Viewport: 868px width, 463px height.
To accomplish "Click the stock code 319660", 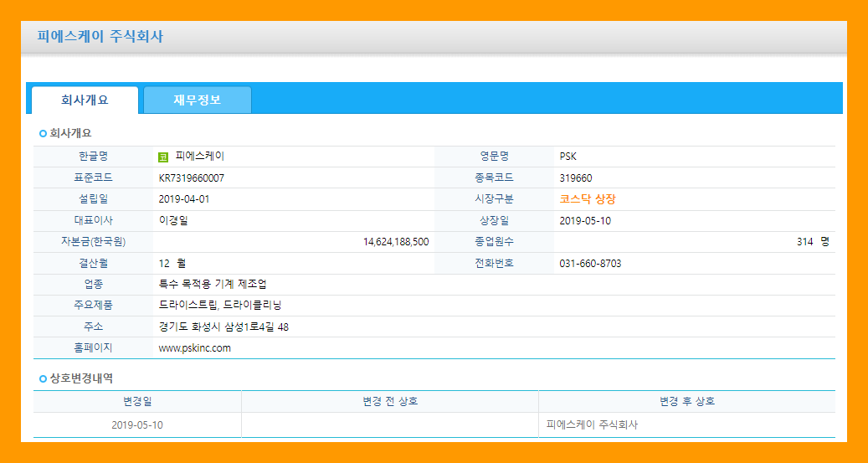I will 576,177.
